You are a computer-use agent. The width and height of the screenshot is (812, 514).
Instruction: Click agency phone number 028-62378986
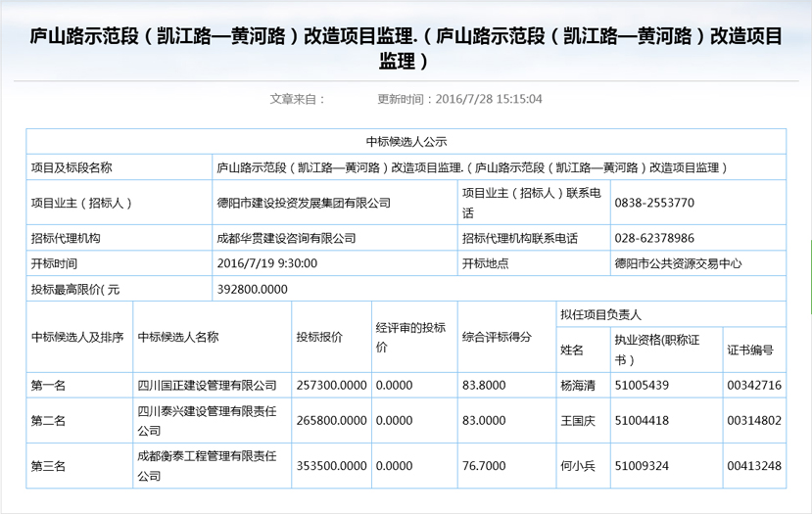point(654,238)
